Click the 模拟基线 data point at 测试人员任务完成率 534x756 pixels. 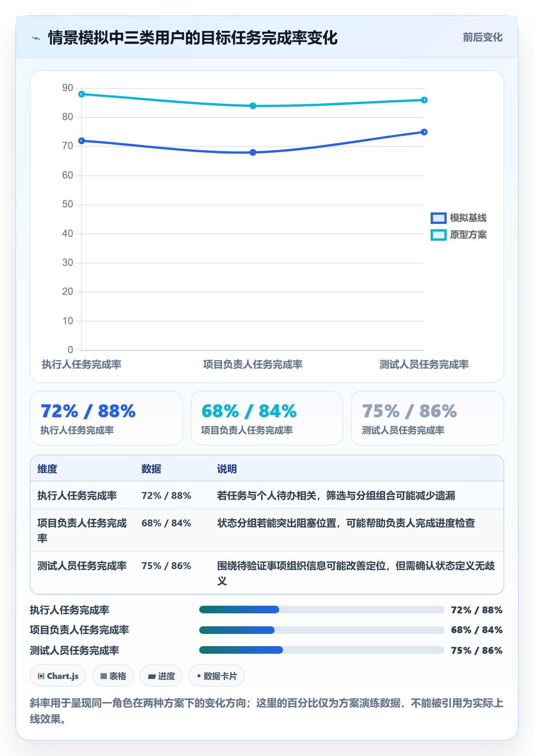[x=424, y=132]
